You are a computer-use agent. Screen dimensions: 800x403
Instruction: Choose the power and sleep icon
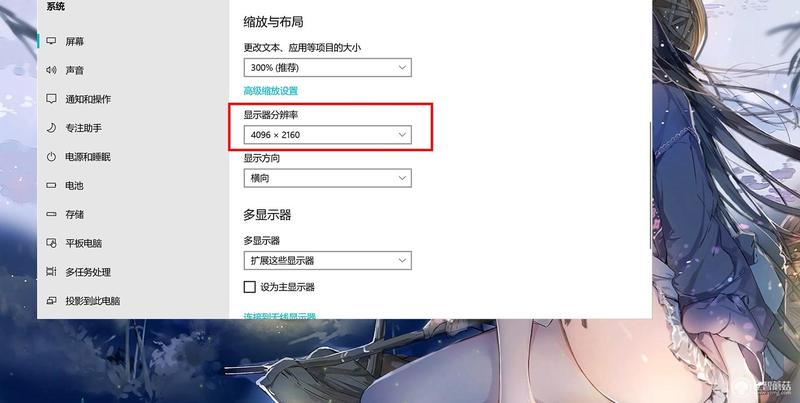pyautogui.click(x=51, y=157)
